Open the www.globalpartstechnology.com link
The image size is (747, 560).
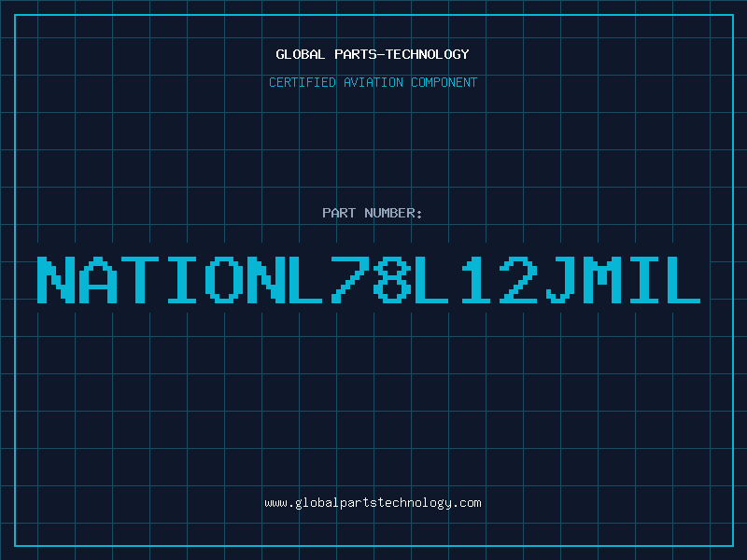point(373,503)
